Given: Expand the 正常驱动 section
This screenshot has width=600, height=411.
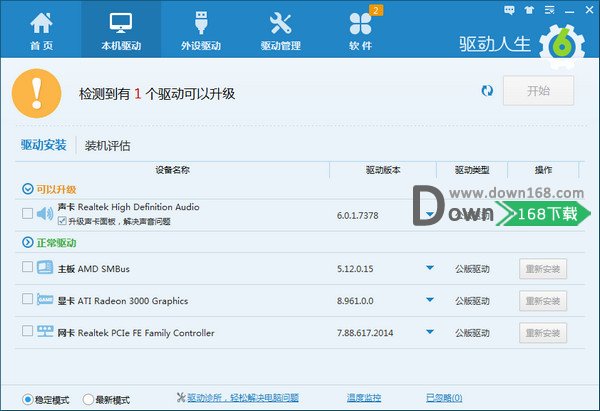Looking at the screenshot, I should (28, 242).
